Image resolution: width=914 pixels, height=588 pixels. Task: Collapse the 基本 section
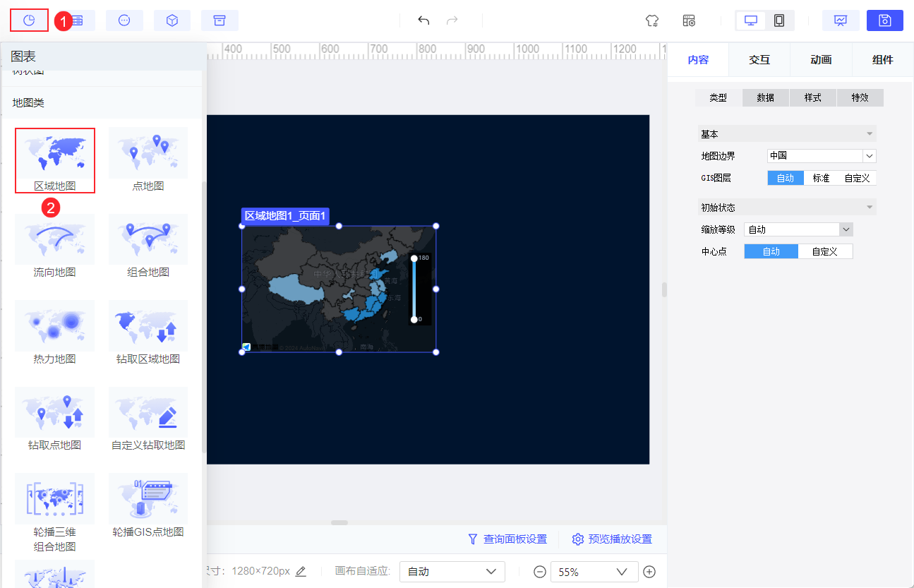click(x=787, y=134)
